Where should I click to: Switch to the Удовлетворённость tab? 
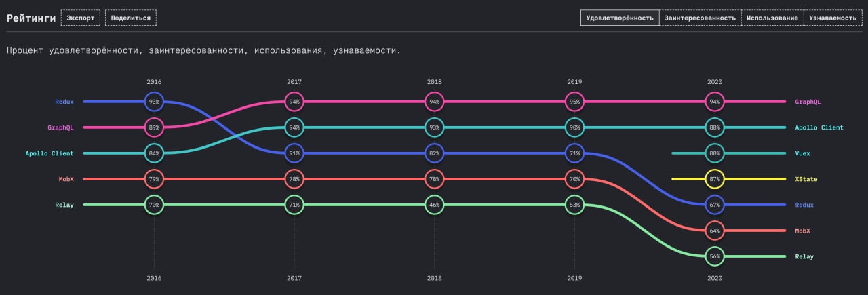[620, 18]
